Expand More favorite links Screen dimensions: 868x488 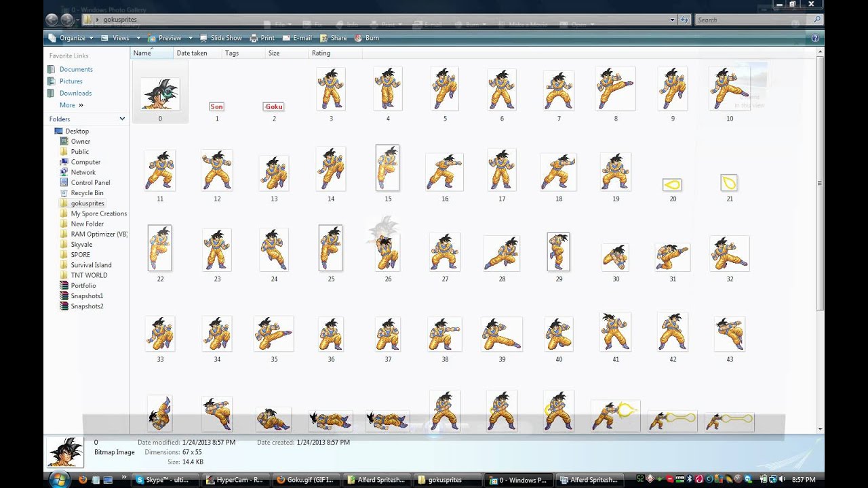tap(71, 105)
